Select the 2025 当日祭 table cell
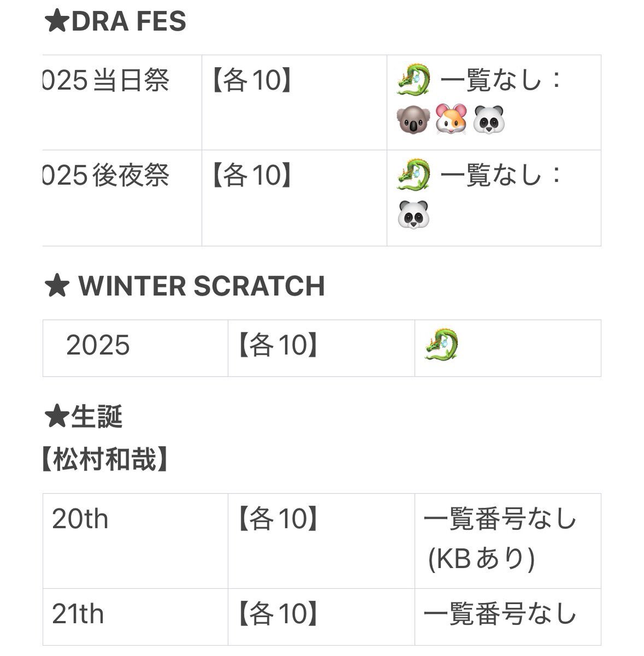The height and width of the screenshot is (656, 644). coord(106,81)
